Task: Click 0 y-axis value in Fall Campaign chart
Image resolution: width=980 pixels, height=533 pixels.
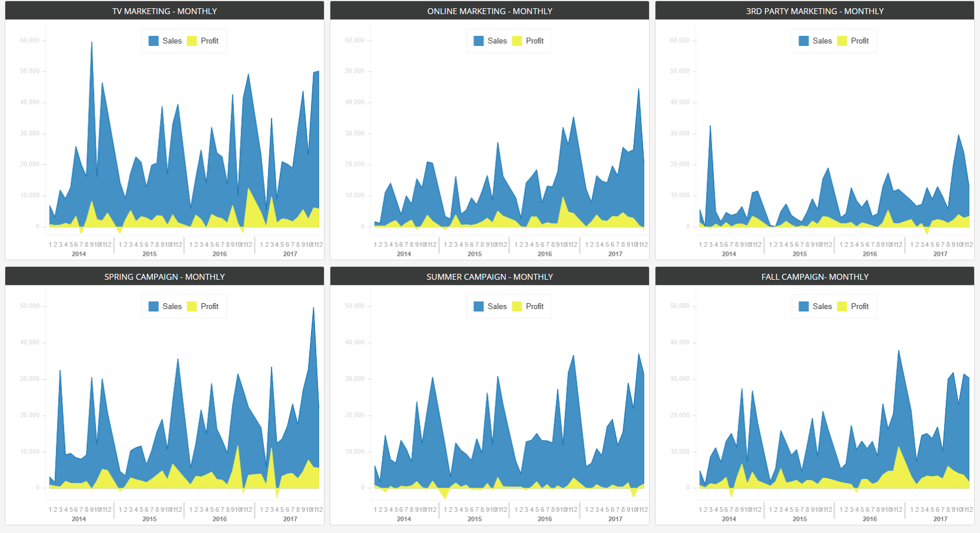Action: [688, 488]
